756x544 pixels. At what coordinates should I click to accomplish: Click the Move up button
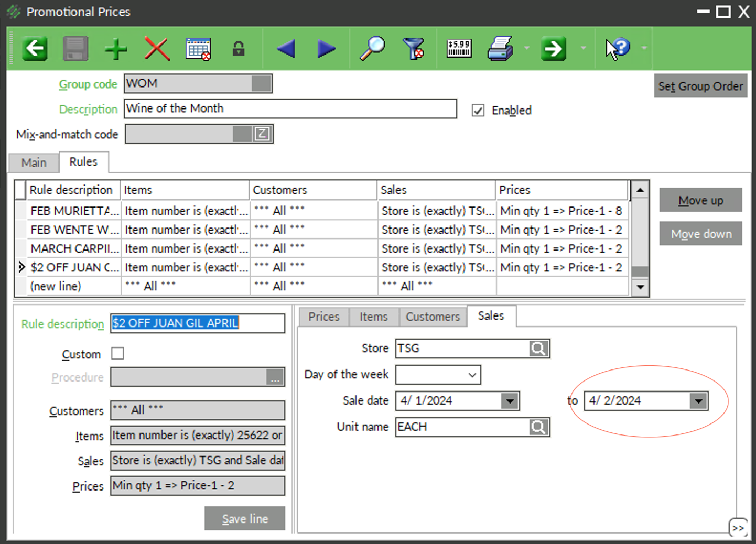pyautogui.click(x=700, y=200)
